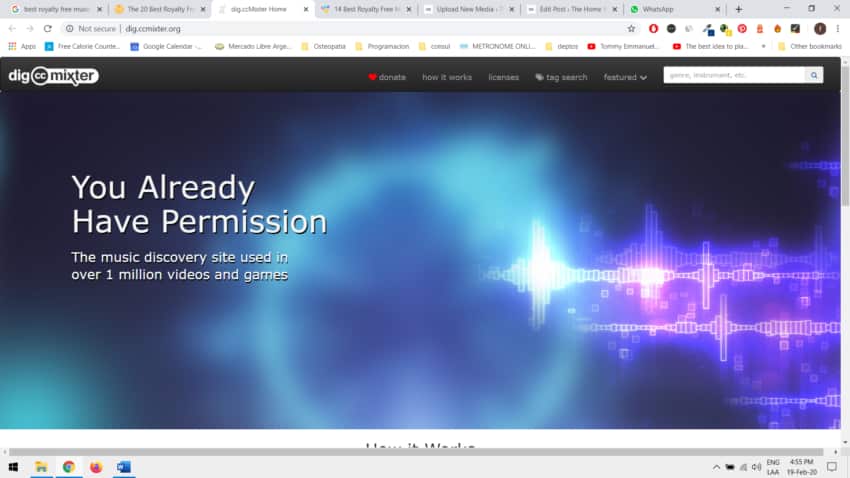Click the donate link
The image size is (850, 478).
[387, 77]
